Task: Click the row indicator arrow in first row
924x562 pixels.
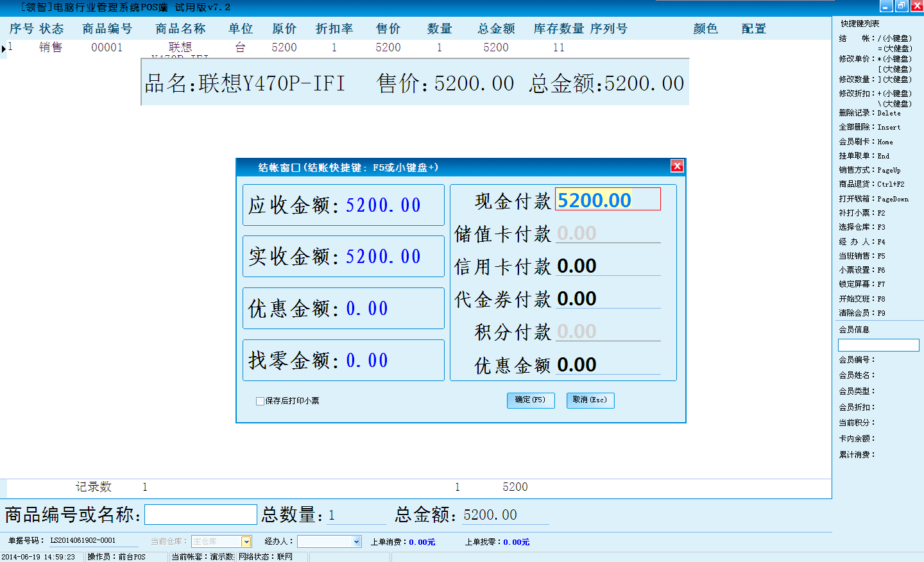Action: (x=4, y=48)
